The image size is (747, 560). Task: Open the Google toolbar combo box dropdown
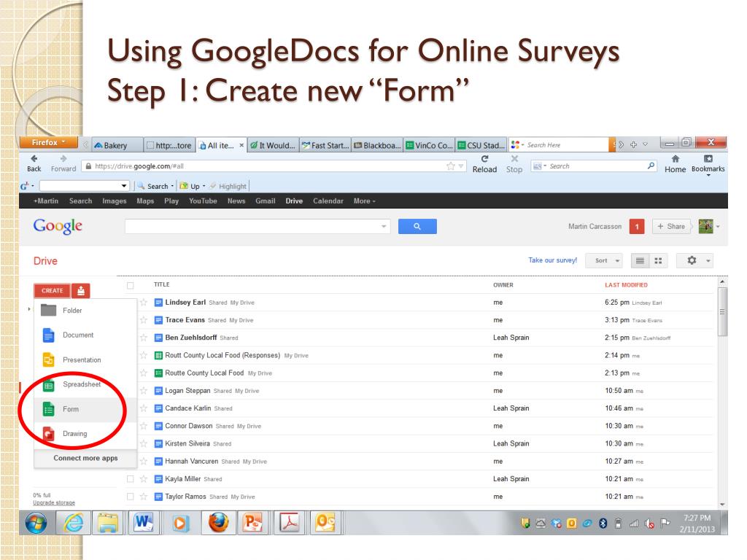pyautogui.click(x=124, y=186)
